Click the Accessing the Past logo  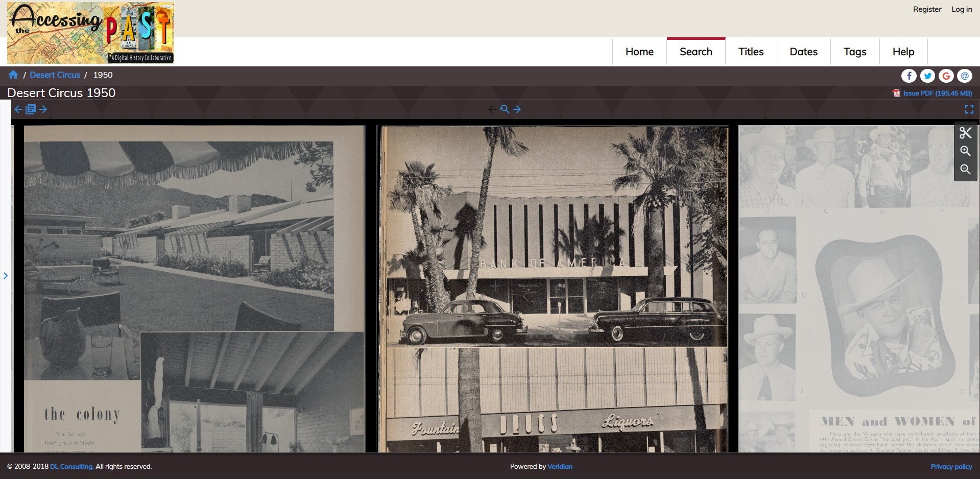tap(90, 32)
